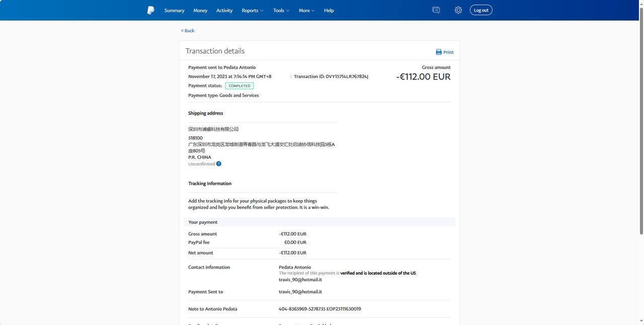Screen dimensions: 644x325
Task: Expand the More dropdown menu
Action: click(306, 11)
